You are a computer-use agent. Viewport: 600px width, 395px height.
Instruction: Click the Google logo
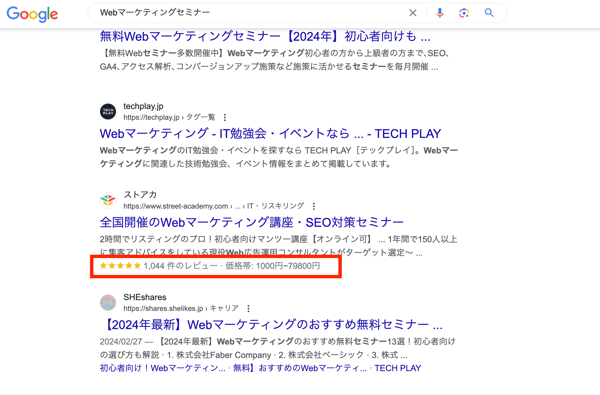(x=32, y=14)
